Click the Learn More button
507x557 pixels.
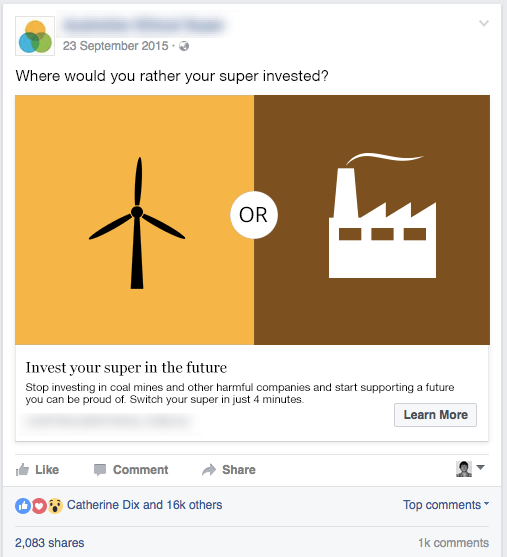click(x=435, y=415)
